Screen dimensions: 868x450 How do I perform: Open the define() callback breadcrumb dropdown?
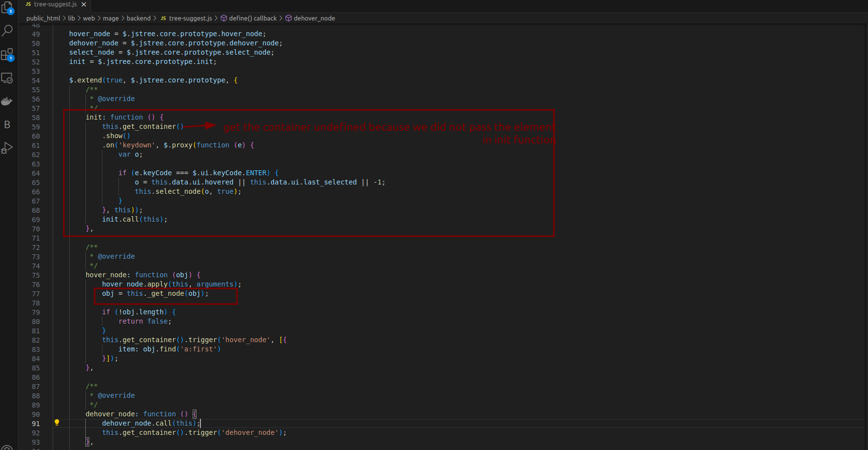(253, 18)
